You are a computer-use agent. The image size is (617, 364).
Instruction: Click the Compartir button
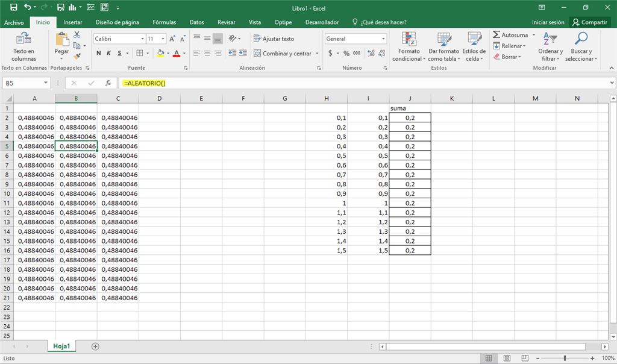click(590, 22)
